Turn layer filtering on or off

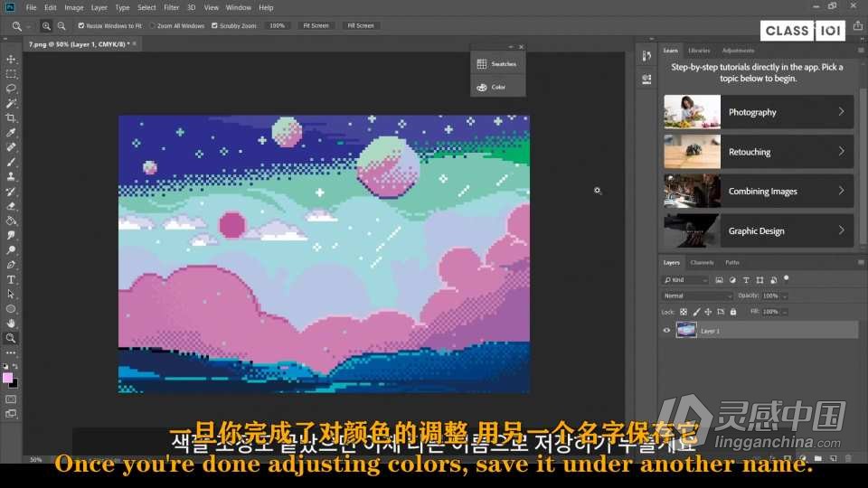pyautogui.click(x=786, y=278)
